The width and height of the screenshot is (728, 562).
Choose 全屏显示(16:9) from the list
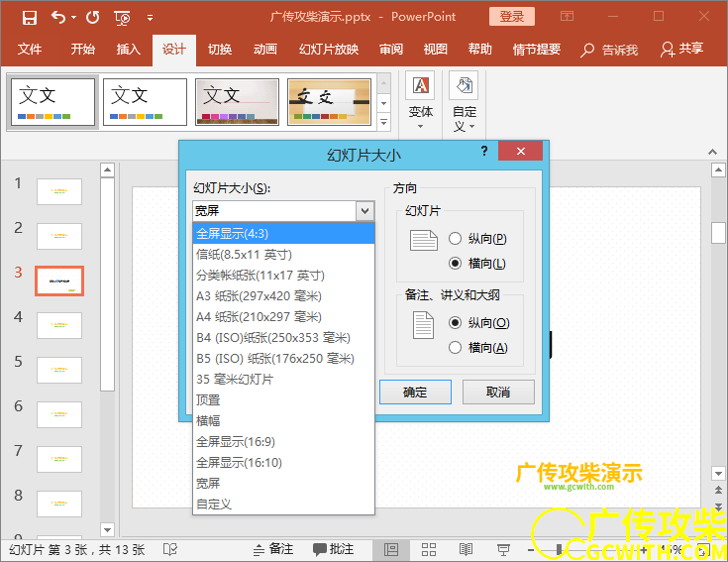283,442
